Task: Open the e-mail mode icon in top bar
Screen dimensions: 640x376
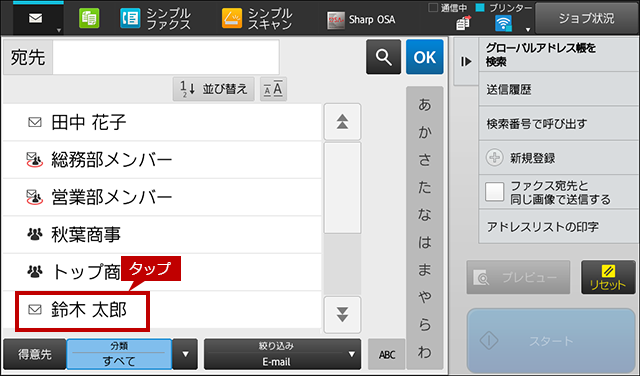Action: coord(36,18)
